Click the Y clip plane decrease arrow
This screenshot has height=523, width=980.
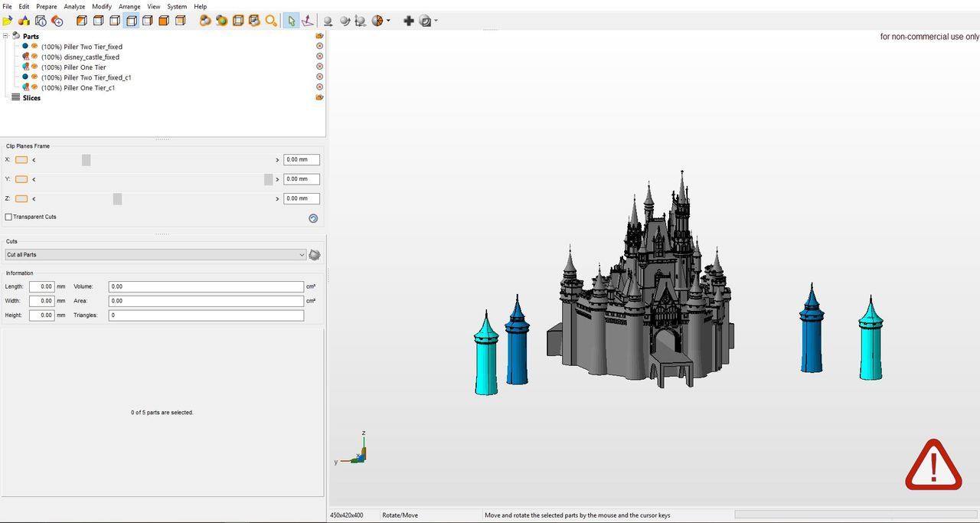click(34, 179)
